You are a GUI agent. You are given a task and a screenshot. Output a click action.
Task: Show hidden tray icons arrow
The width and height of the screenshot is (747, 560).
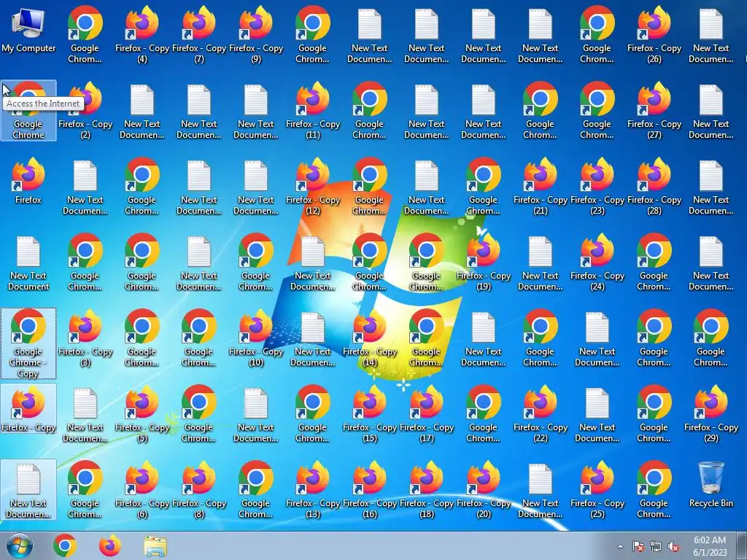[620, 546]
